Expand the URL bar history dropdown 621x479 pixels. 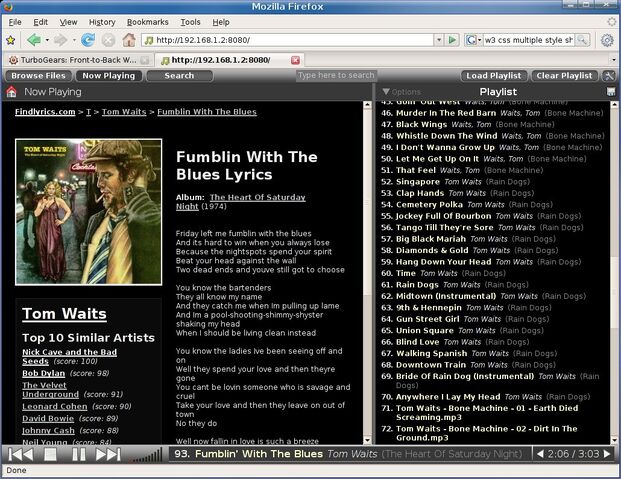coord(439,40)
